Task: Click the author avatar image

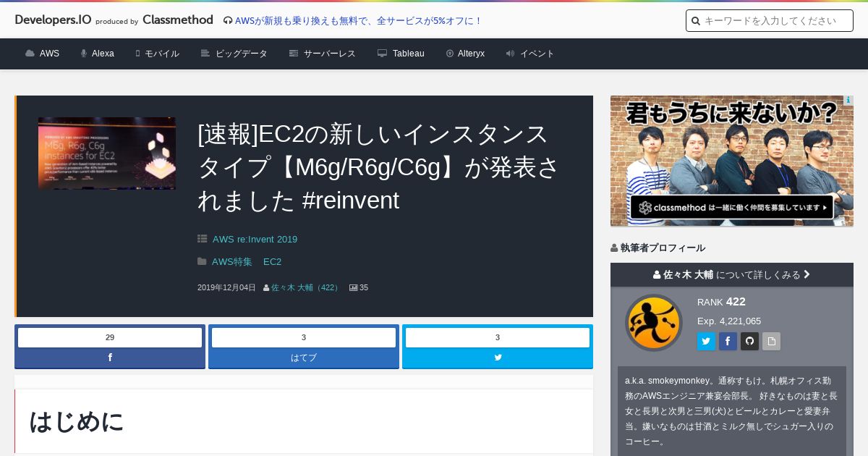Action: (x=654, y=323)
